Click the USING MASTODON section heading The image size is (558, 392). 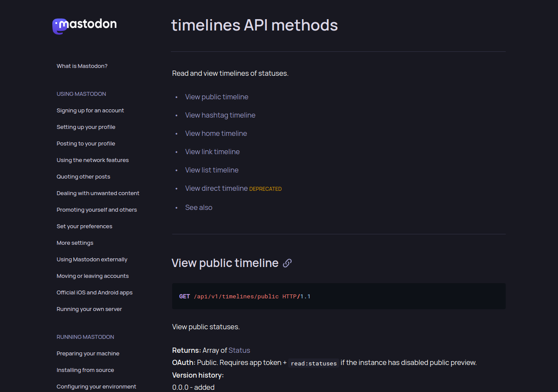(82, 94)
